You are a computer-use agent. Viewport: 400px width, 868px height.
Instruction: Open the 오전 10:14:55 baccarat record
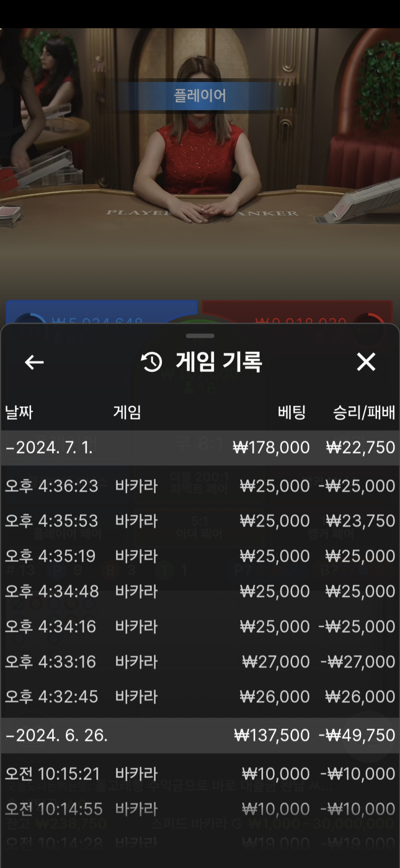pos(200,809)
